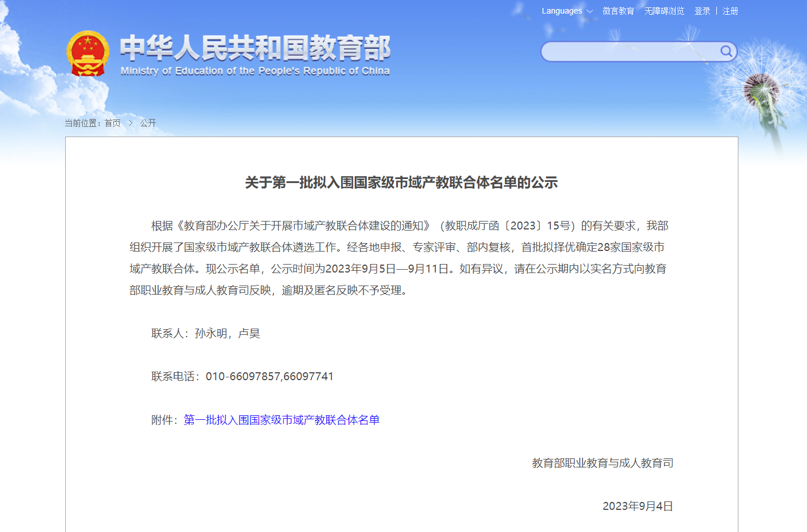
Task: Click the magnifier search icon
Action: point(726,52)
